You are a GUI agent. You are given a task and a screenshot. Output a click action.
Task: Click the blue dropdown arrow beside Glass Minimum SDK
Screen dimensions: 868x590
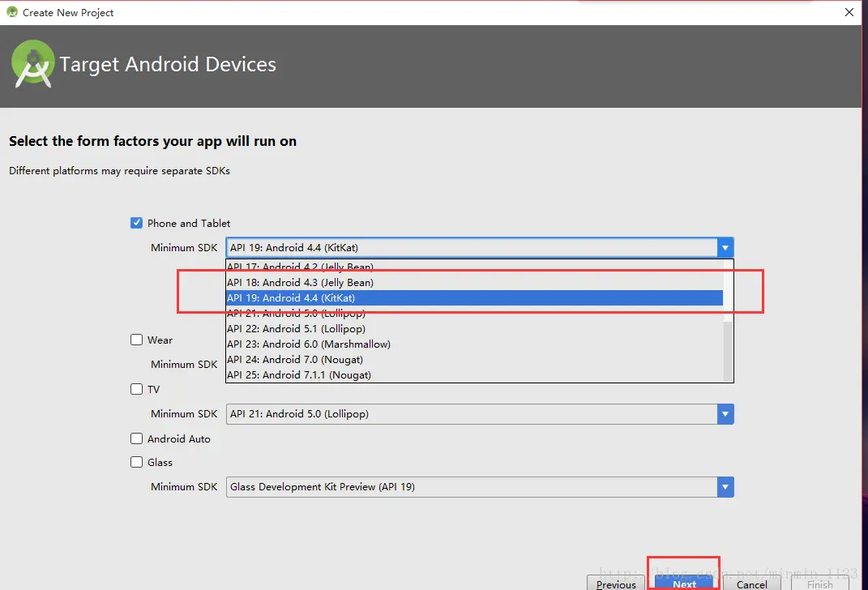point(725,486)
